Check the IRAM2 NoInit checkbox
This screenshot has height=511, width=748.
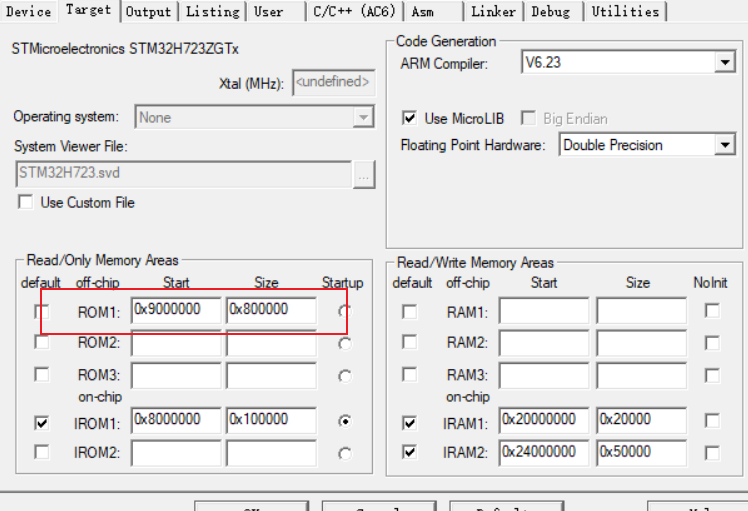pos(712,453)
